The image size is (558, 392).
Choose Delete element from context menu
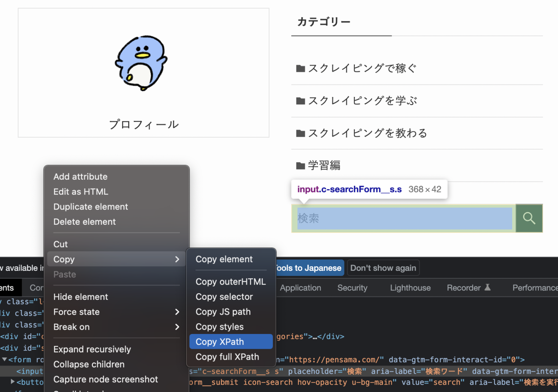click(84, 221)
